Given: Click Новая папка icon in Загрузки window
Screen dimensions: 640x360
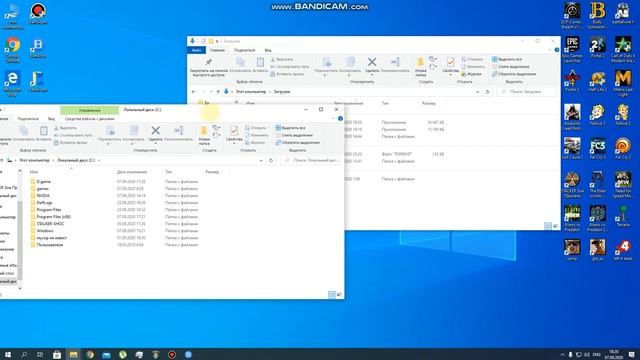Looking at the screenshot, I should 420,62.
